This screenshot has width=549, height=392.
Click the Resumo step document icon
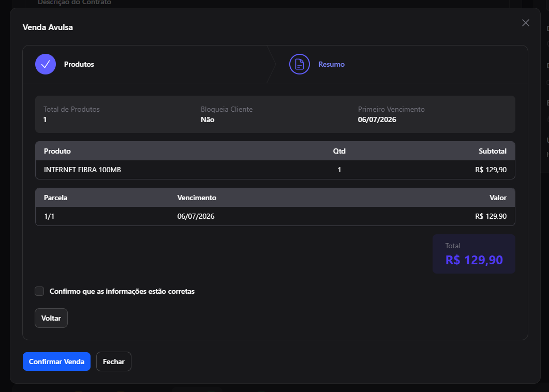[x=300, y=64]
